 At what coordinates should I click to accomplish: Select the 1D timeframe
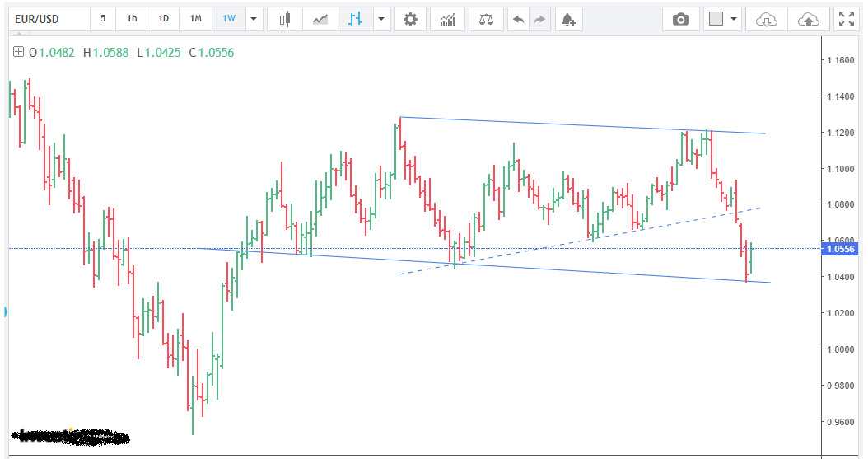click(x=163, y=18)
